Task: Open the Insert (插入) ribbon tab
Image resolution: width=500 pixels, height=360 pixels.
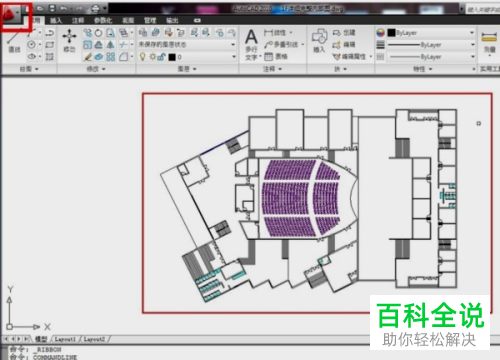Action: (56, 20)
